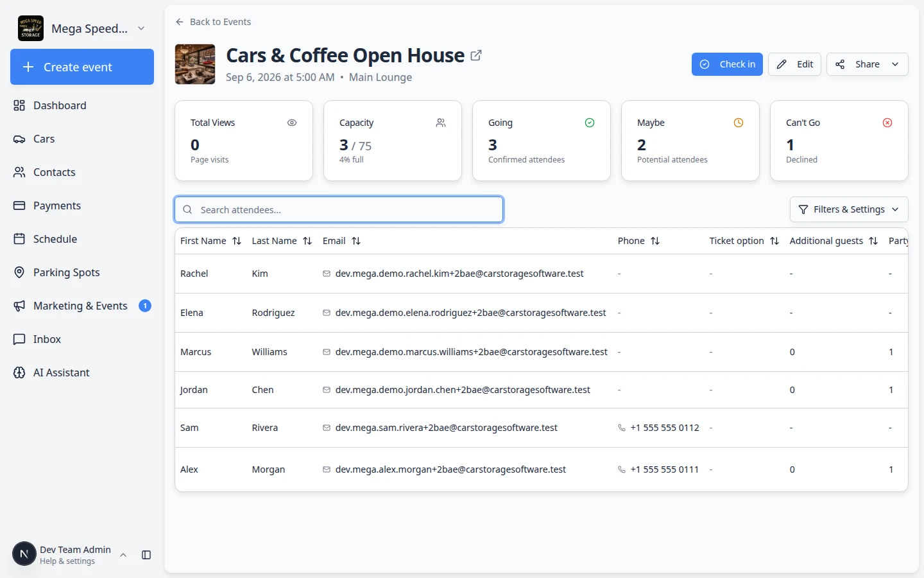The width and height of the screenshot is (924, 578).
Task: Click the eye icon in Total Views card
Action: (x=292, y=123)
